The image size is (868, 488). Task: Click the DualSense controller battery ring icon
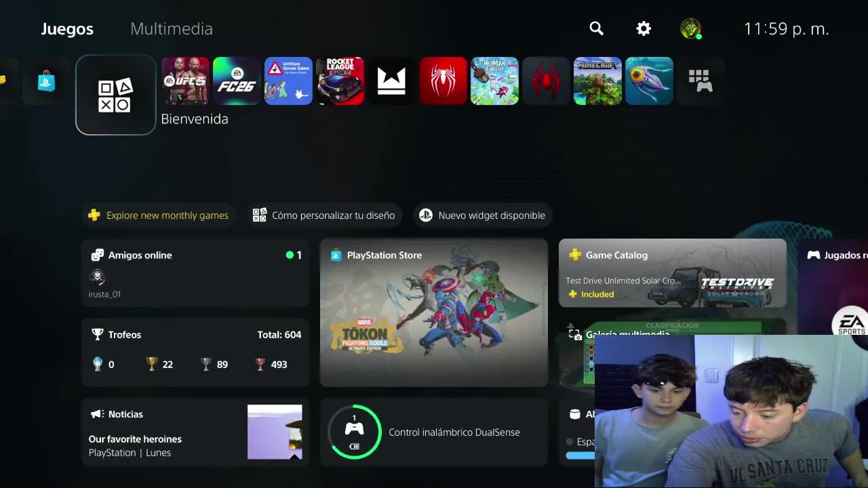(x=354, y=432)
